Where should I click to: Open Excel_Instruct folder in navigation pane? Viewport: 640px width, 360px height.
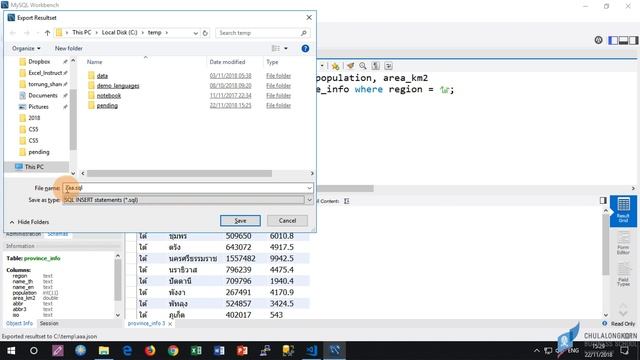point(45,73)
